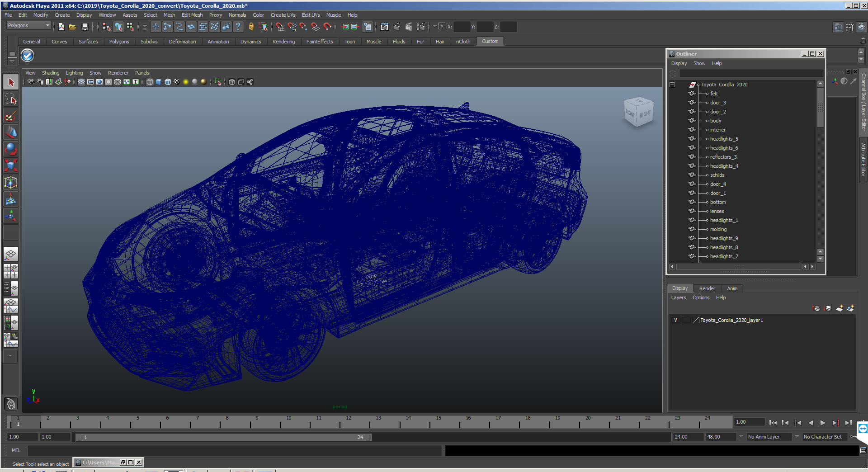Open the character set dropdown arrow

[x=797, y=437]
